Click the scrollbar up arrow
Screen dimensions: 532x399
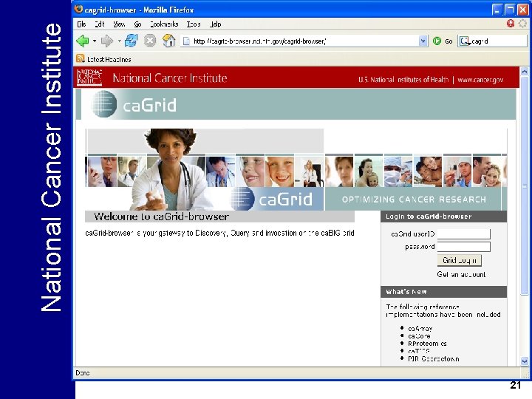pos(524,72)
